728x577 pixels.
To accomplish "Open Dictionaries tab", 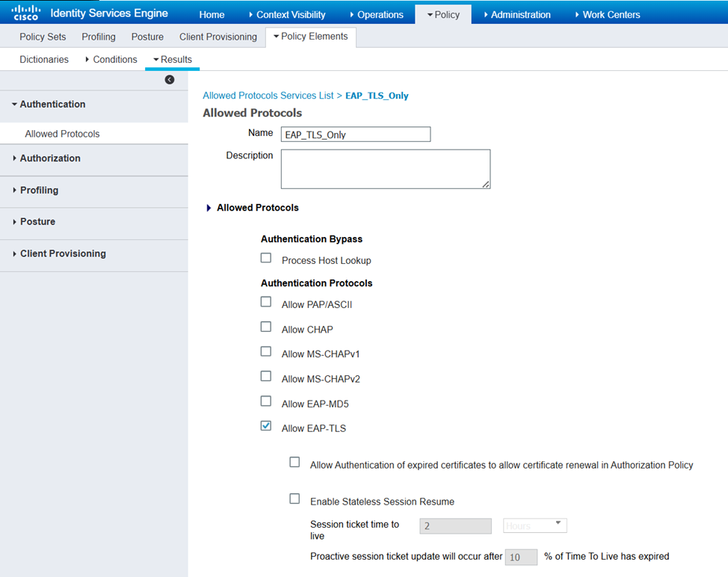I will point(44,59).
